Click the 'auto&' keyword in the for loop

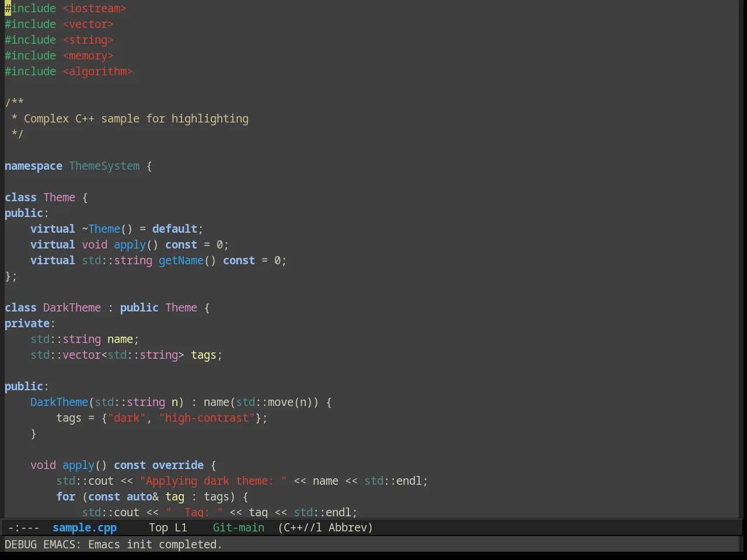tap(142, 497)
